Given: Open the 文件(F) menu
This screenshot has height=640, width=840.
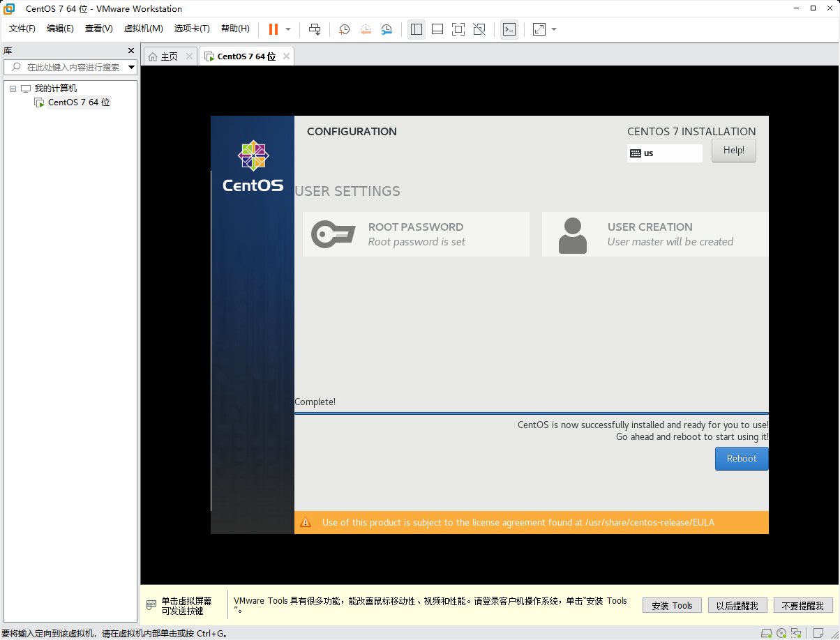Looking at the screenshot, I should [x=22, y=29].
